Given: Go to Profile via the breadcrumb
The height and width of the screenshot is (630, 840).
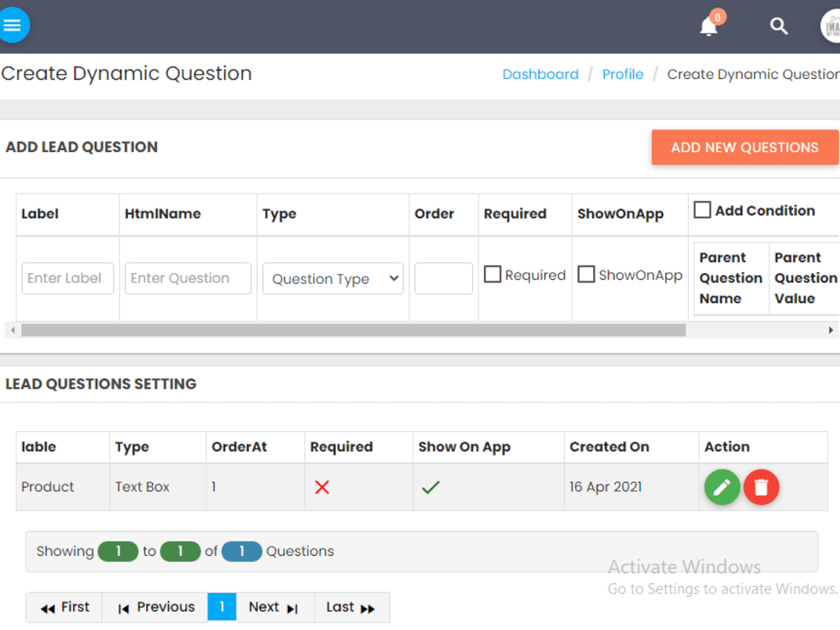Looking at the screenshot, I should [622, 74].
